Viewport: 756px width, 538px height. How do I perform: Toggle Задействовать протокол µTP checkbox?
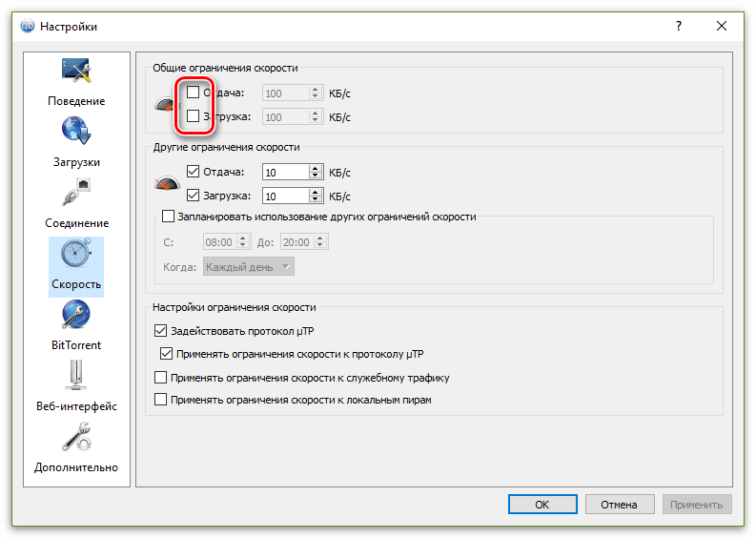point(160,330)
